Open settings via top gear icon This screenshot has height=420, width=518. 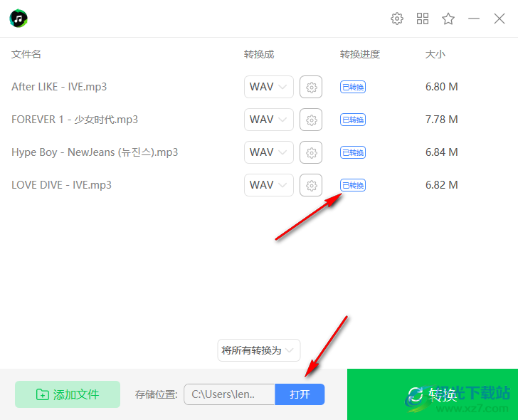[x=397, y=19]
